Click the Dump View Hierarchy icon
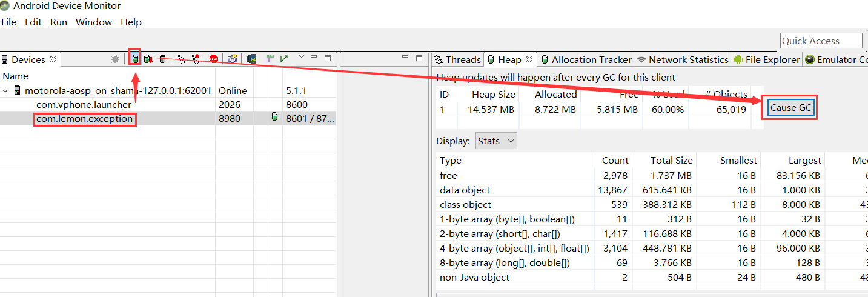This screenshot has height=297, width=868. click(251, 59)
